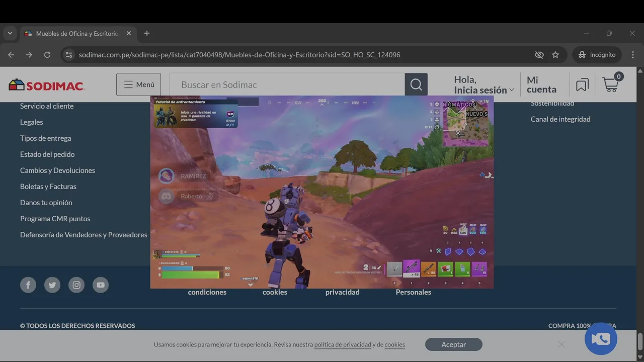Open the footer condiciones link
This screenshot has height=362, width=644.
click(207, 292)
